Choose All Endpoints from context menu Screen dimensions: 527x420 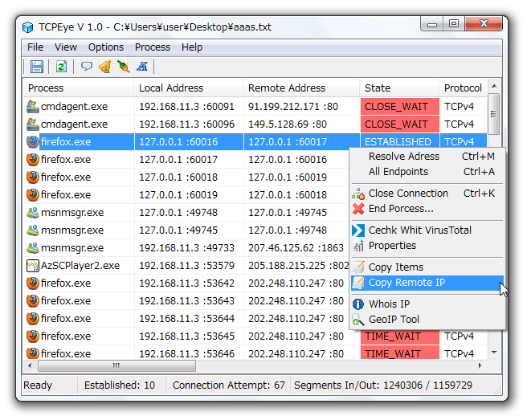tap(427, 172)
